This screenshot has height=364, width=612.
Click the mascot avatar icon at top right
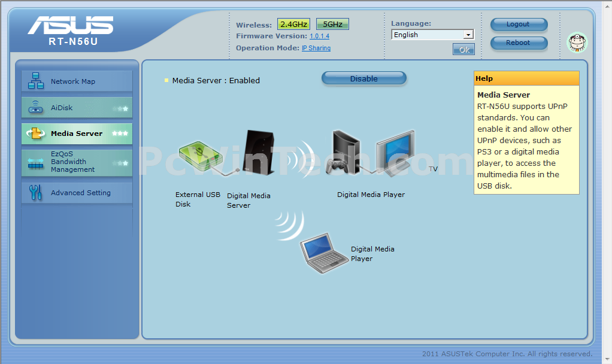(577, 43)
